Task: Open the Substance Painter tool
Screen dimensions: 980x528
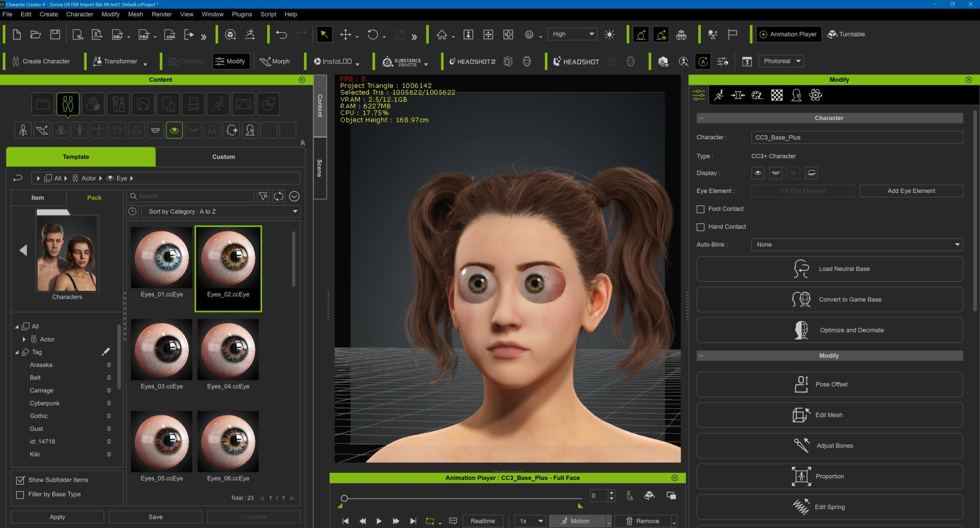Action: click(x=401, y=62)
